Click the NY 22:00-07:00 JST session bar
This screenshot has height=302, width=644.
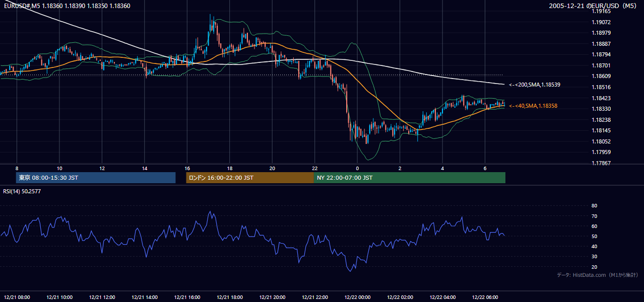pyautogui.click(x=410, y=178)
